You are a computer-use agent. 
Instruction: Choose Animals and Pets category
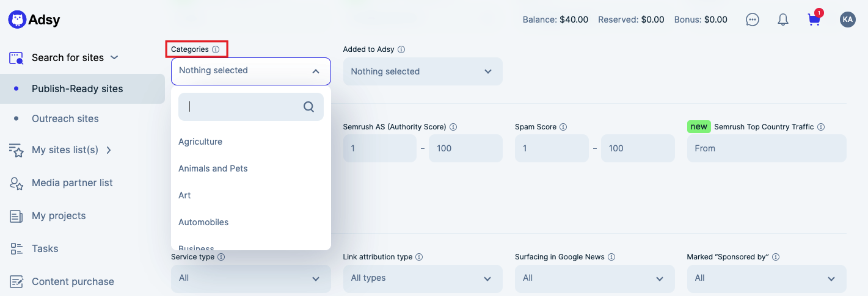(x=213, y=168)
